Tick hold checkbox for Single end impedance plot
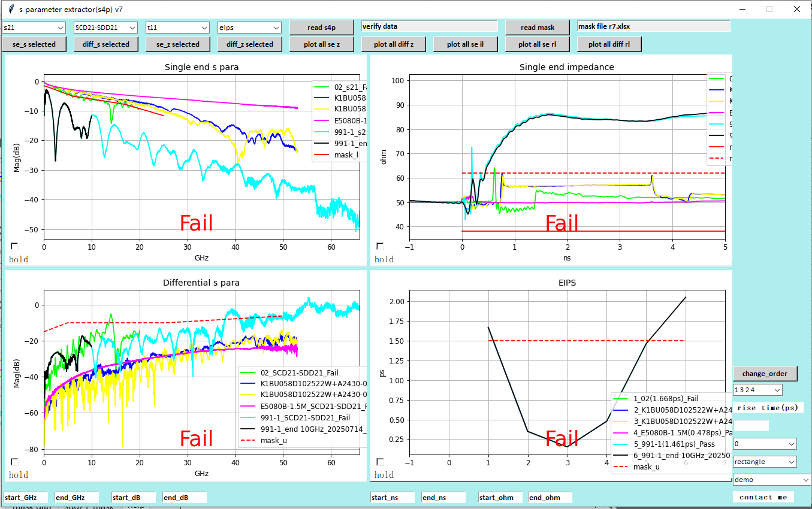This screenshot has height=509, width=812. (x=380, y=246)
